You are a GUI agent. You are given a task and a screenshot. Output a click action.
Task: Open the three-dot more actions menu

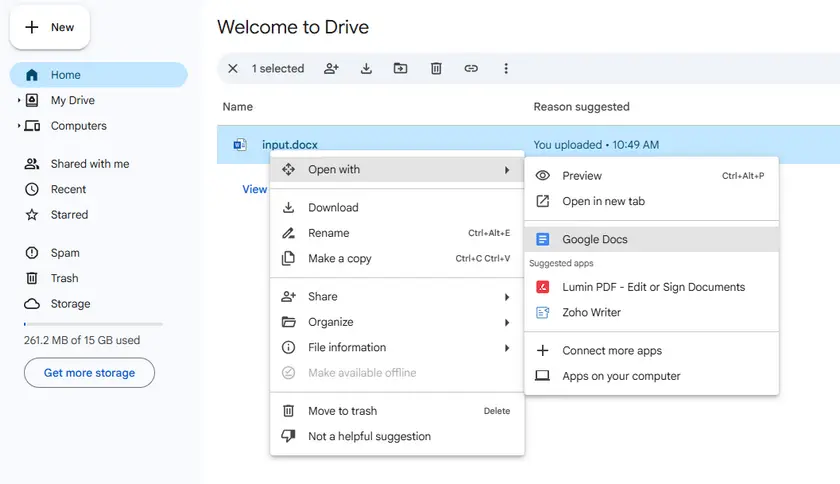click(x=506, y=69)
